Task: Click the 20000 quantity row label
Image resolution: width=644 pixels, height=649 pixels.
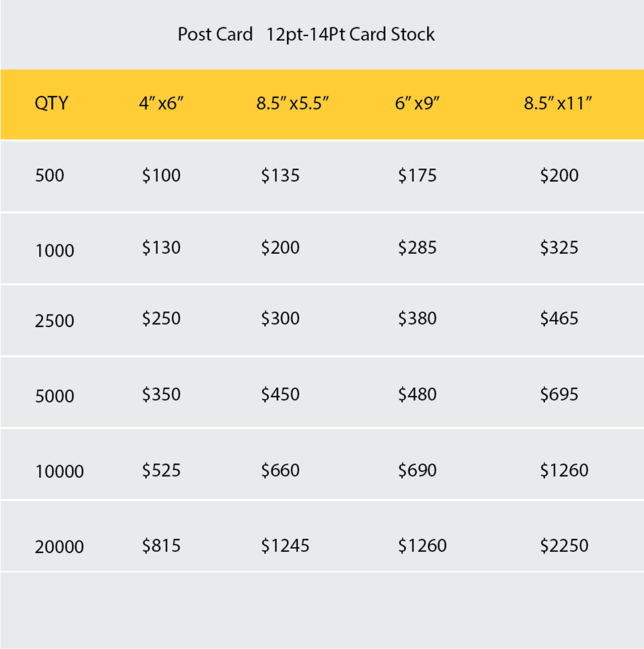Action: (59, 547)
